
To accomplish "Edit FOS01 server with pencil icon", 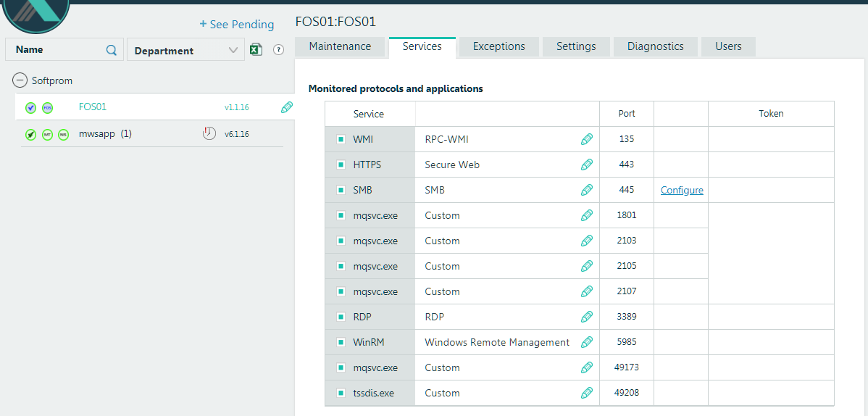I will (x=287, y=107).
